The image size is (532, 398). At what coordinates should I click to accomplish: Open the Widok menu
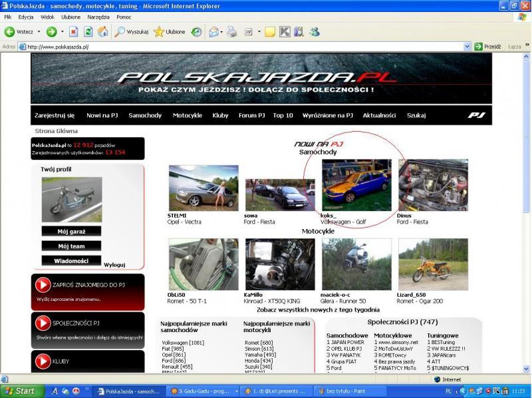pos(47,17)
